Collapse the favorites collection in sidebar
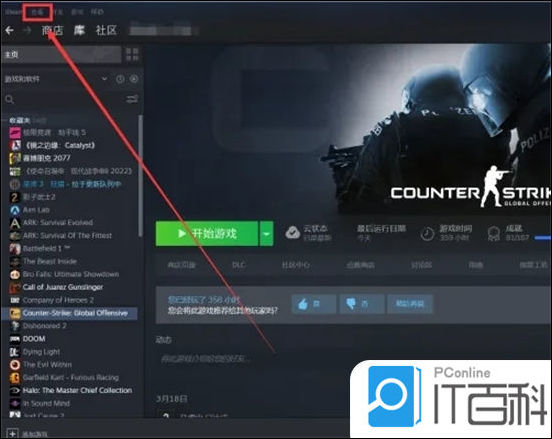Image resolution: width=552 pixels, height=439 pixels. point(20,120)
